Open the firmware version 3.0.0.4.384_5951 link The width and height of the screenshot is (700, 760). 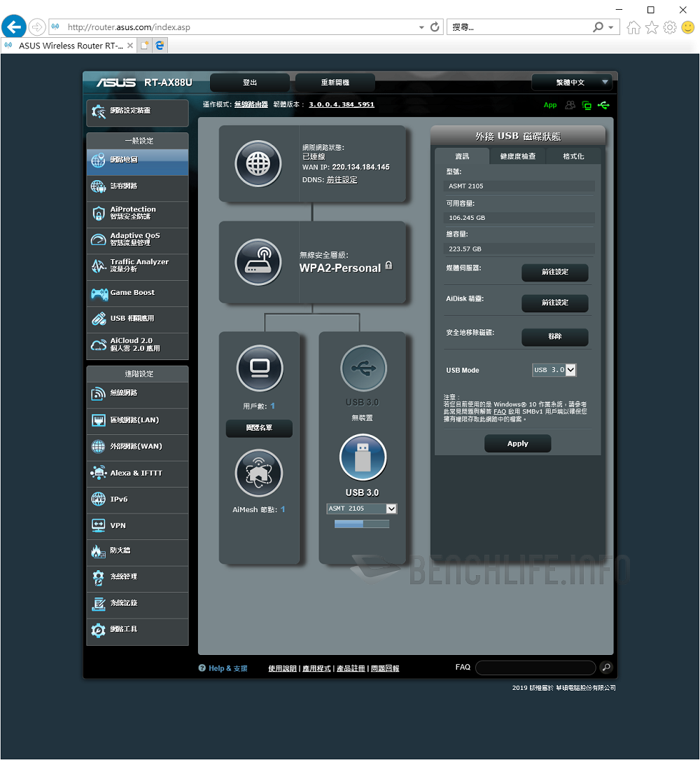(342, 104)
